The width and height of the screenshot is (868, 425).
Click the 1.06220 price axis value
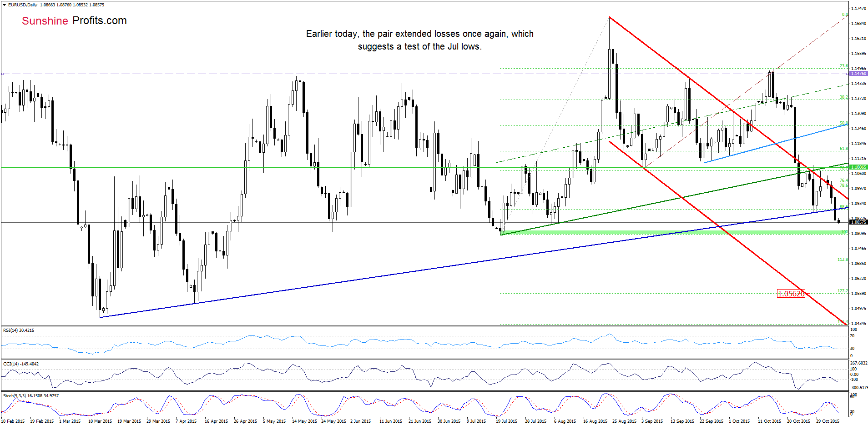[858, 279]
